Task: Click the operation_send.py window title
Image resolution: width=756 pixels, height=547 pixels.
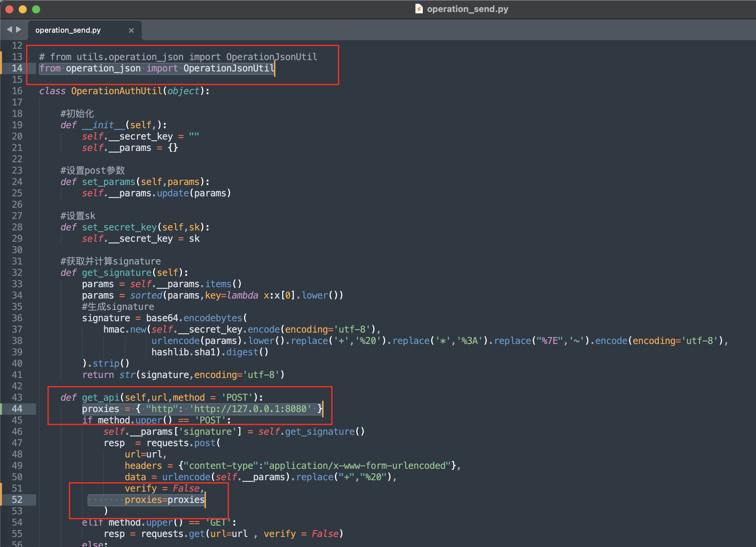Action: pos(468,9)
